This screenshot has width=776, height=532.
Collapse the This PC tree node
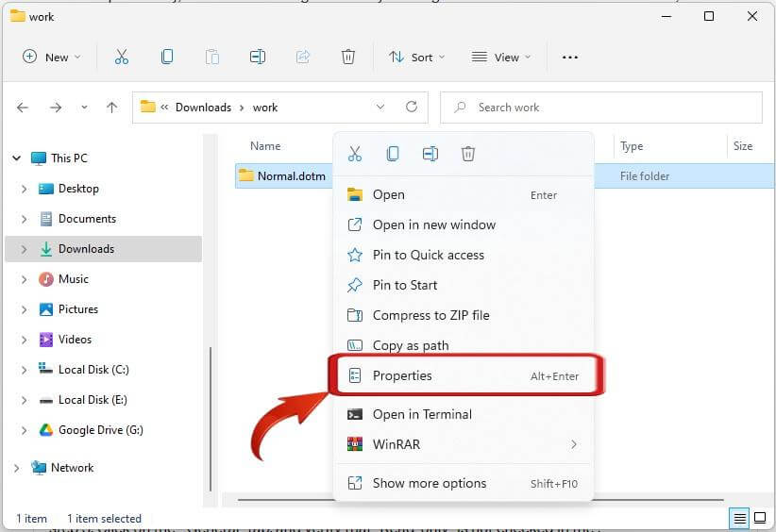[17, 158]
